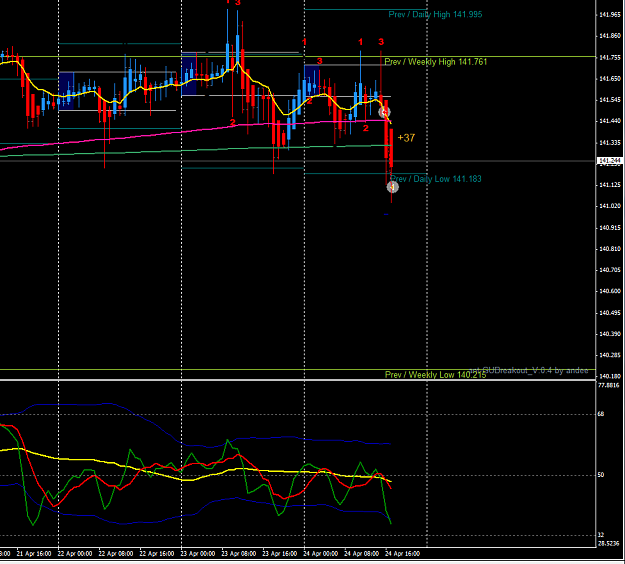The image size is (625, 564).
Task: Click 28.5236 on the indicator scale
Action: click(609, 543)
